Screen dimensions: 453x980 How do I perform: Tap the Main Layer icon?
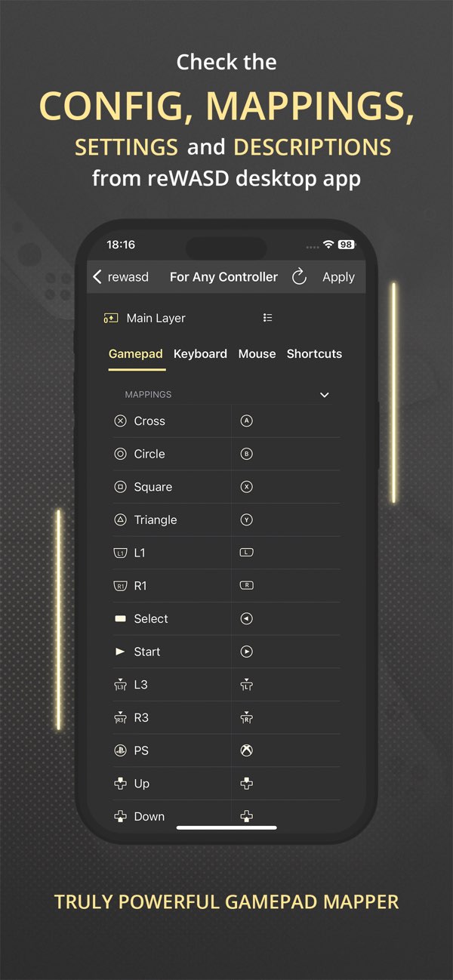(x=111, y=319)
